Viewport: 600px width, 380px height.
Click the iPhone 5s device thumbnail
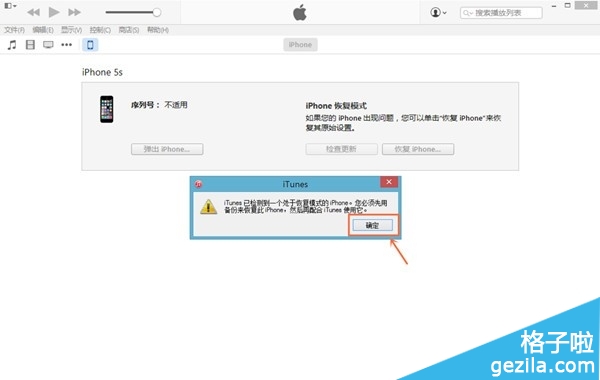[x=107, y=109]
